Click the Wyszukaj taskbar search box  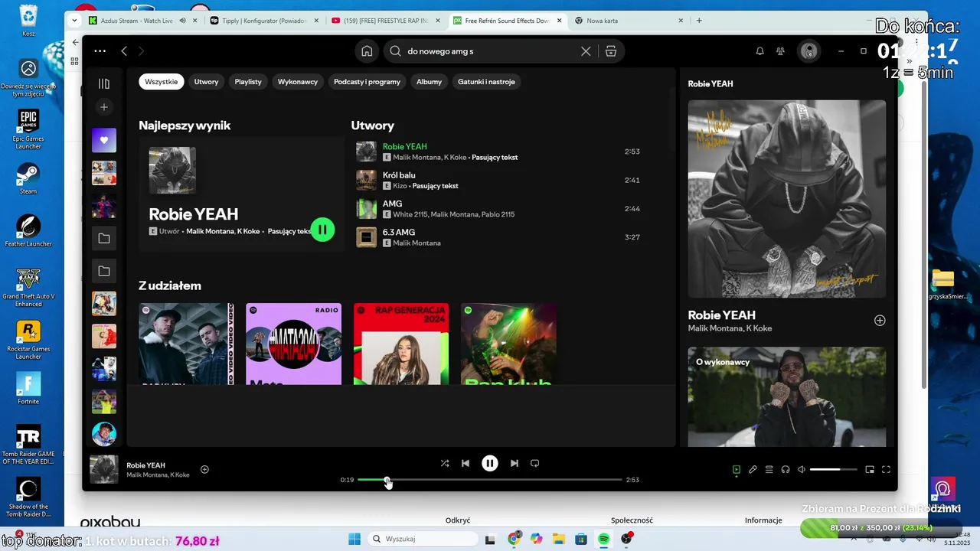pyautogui.click(x=423, y=539)
